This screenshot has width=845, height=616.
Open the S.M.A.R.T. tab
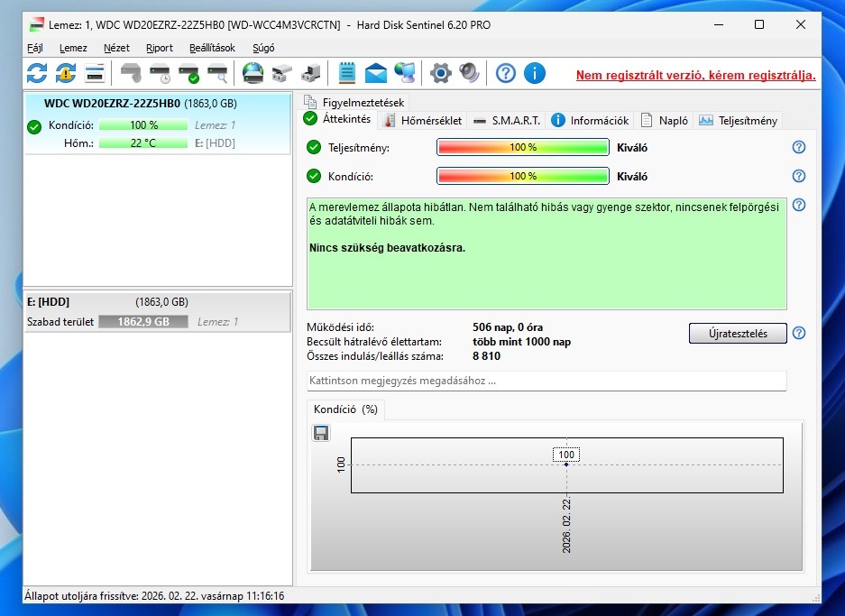pyautogui.click(x=507, y=121)
